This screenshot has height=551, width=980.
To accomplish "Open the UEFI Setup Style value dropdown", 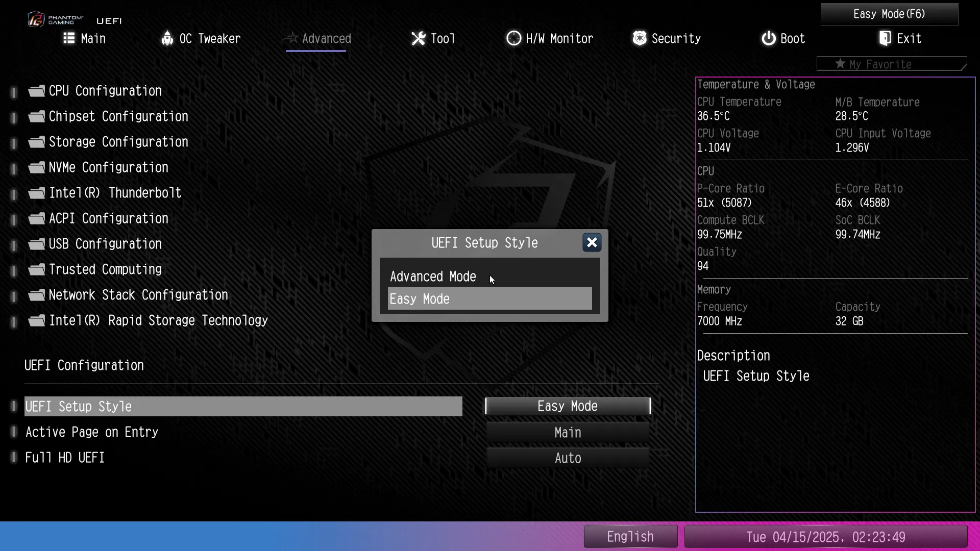I will click(x=568, y=406).
